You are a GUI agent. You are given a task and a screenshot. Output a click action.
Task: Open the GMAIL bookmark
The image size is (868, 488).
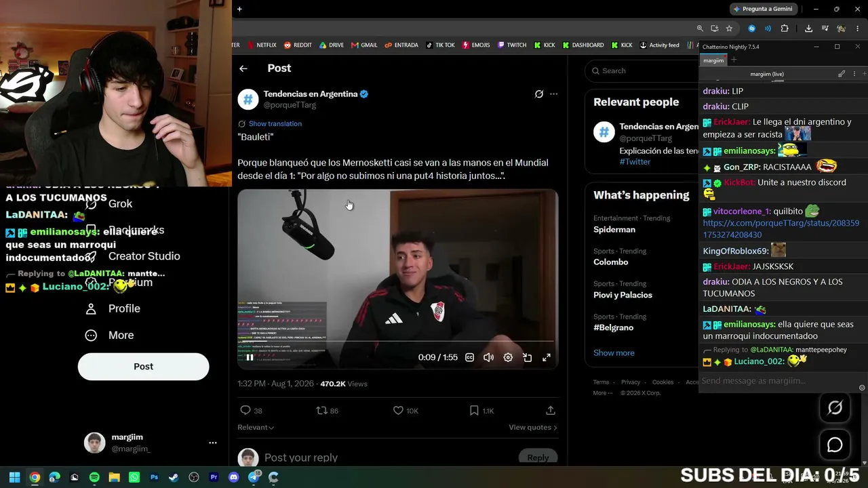click(x=364, y=45)
